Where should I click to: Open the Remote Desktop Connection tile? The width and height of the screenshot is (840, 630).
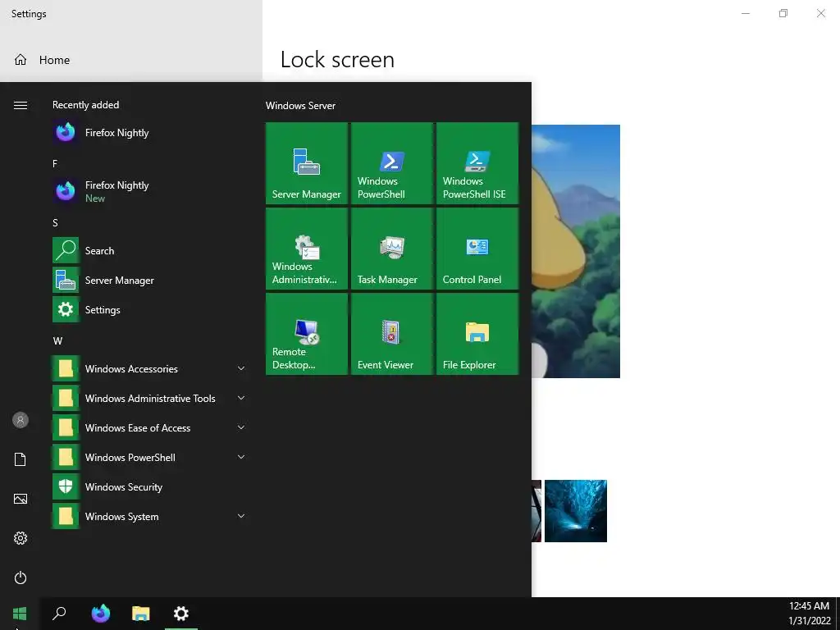coord(307,334)
